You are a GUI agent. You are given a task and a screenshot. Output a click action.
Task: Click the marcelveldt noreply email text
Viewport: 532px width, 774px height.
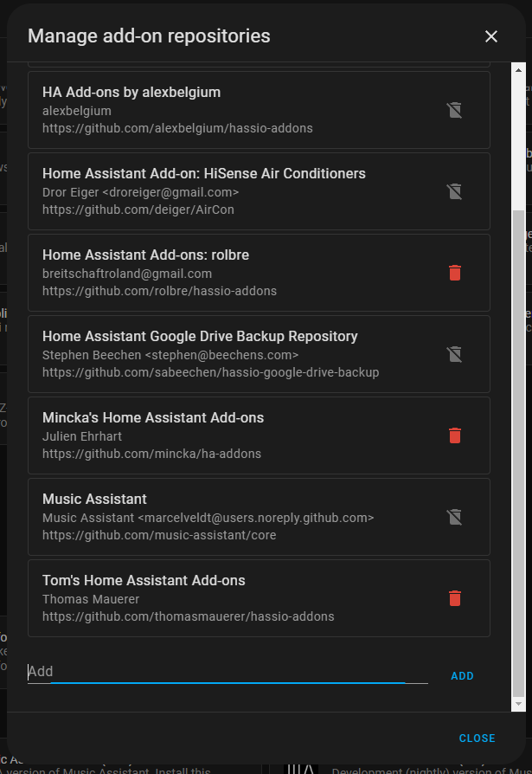click(x=208, y=519)
